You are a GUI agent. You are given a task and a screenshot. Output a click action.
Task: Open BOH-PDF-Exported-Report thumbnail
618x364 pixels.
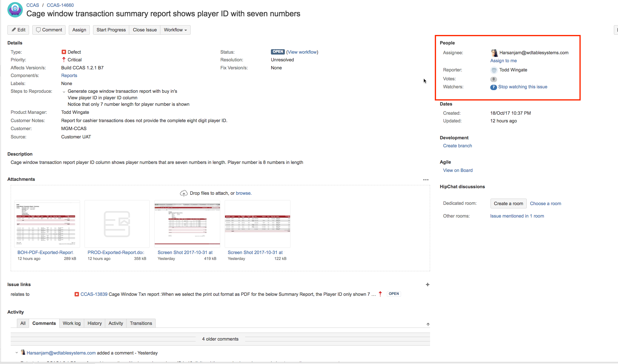(47, 224)
